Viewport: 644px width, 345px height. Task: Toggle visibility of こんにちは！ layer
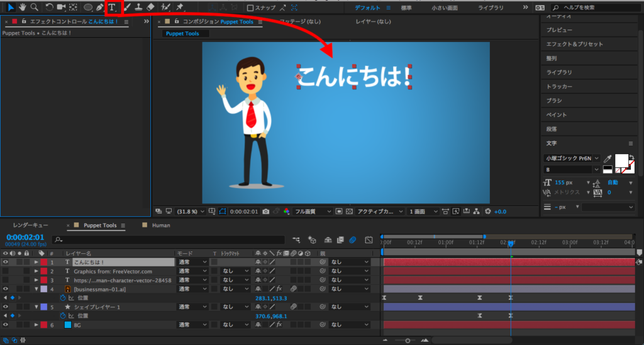pyautogui.click(x=6, y=262)
